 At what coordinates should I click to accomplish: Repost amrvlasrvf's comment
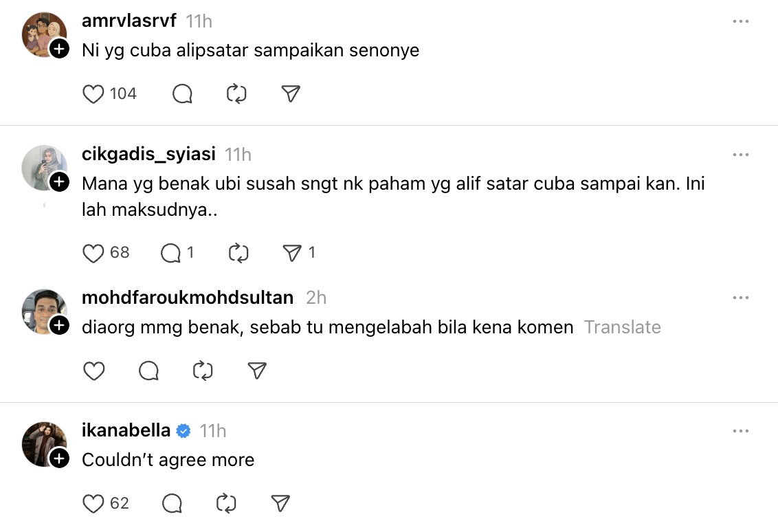(x=236, y=93)
